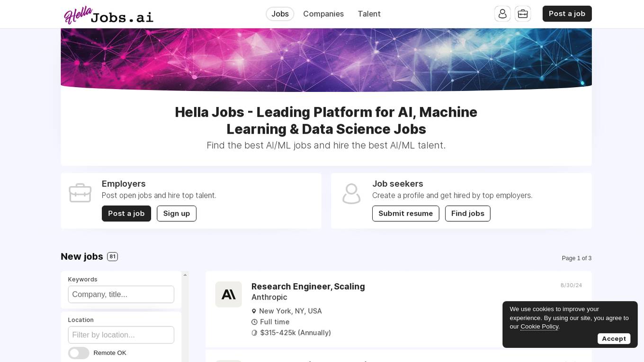Image resolution: width=644 pixels, height=362 pixels.
Task: Click the Full time job type text
Action: [275, 322]
